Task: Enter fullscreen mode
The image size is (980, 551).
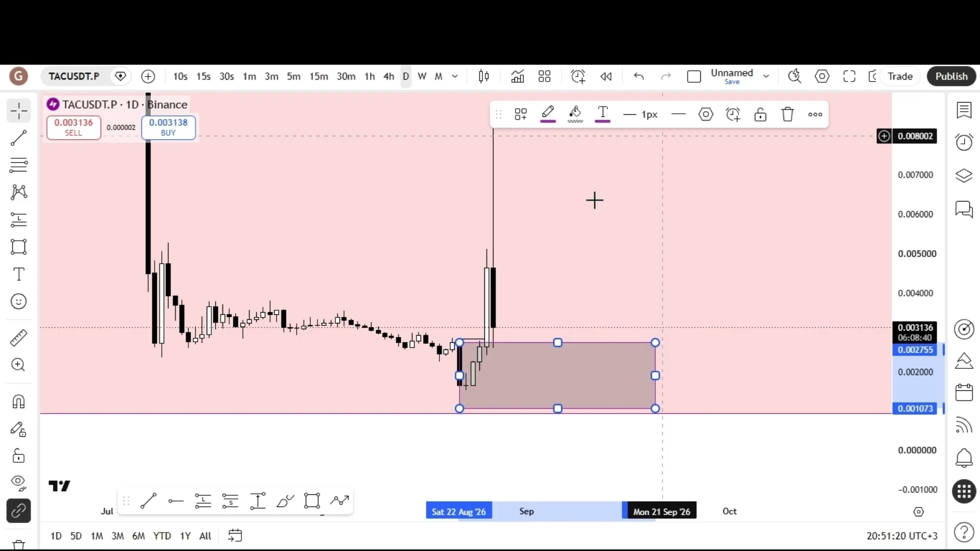Action: tap(849, 77)
